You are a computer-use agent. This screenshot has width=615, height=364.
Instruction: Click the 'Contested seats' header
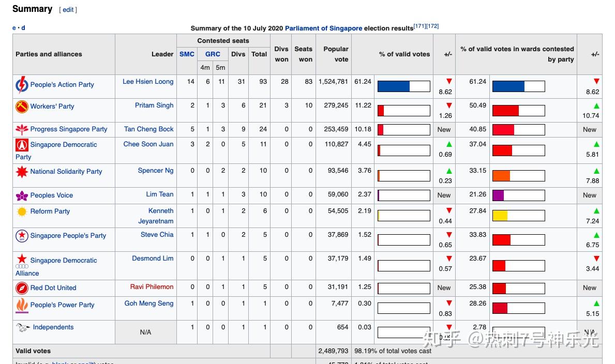pos(223,41)
